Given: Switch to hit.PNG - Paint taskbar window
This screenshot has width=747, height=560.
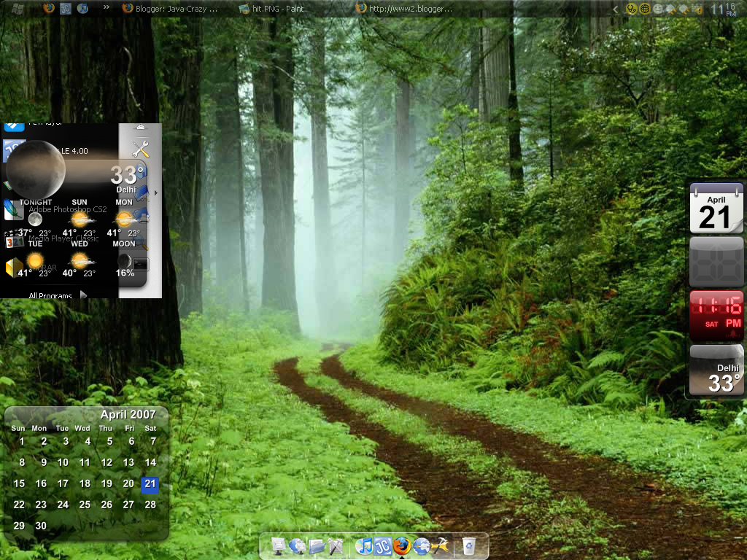Looking at the screenshot, I should pos(271,9).
